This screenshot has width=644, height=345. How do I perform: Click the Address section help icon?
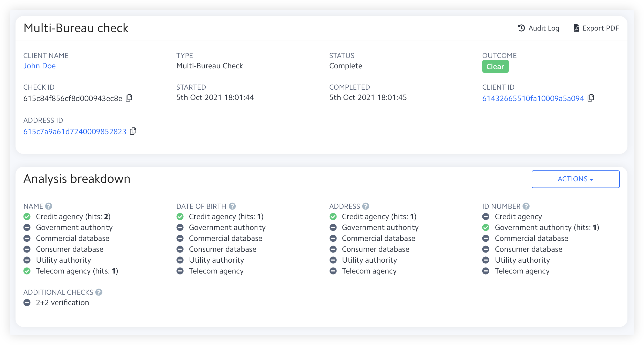point(366,206)
